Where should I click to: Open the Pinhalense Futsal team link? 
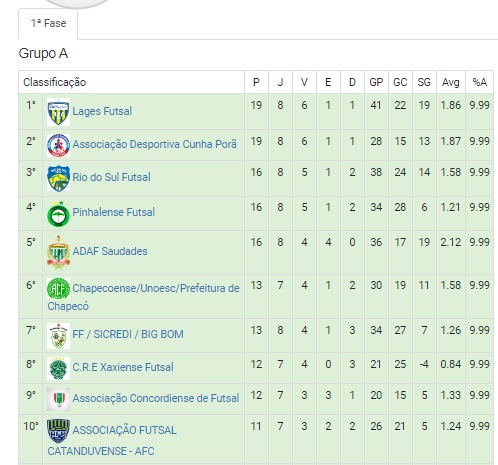[114, 212]
